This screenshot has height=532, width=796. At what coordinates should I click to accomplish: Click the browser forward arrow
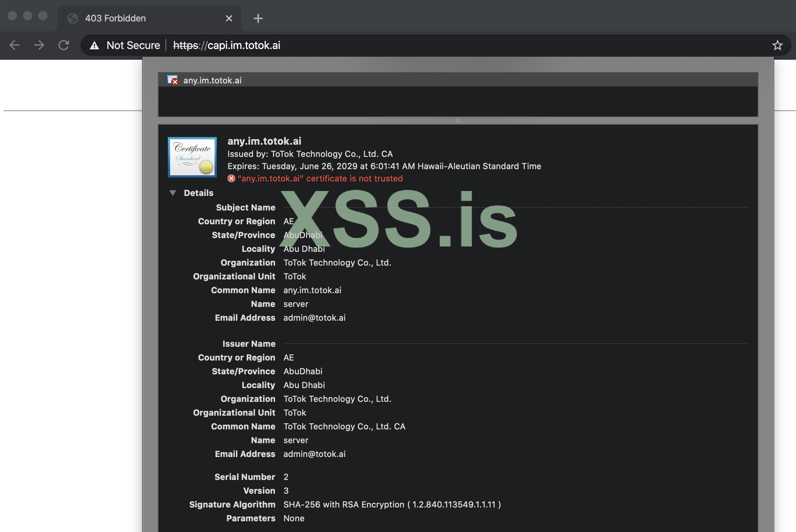(x=39, y=45)
